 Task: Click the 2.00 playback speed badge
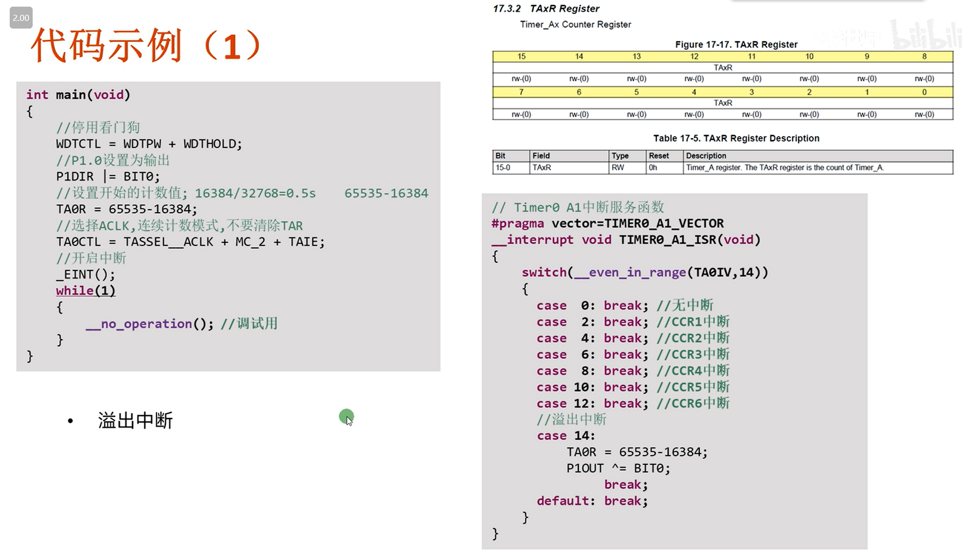(x=21, y=18)
